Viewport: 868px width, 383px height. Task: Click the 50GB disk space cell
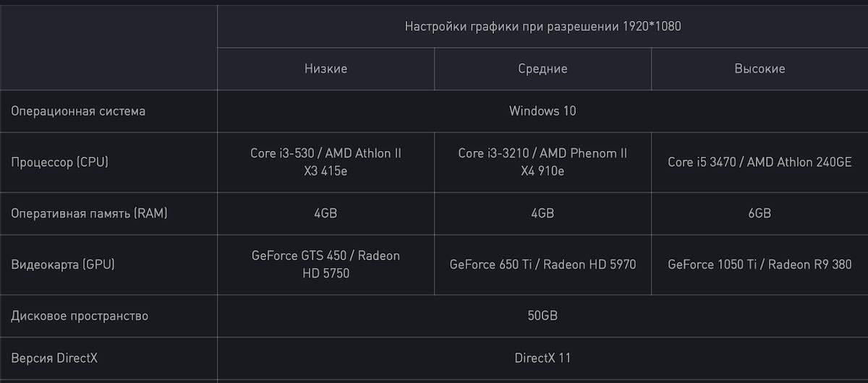(542, 316)
